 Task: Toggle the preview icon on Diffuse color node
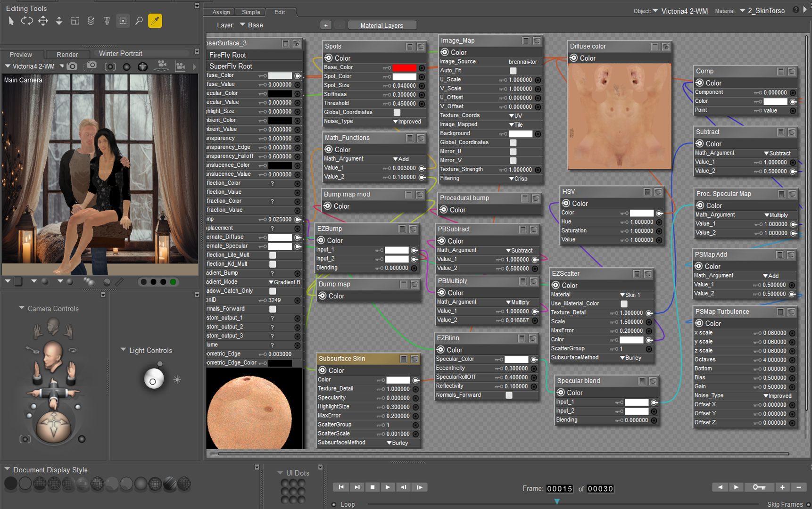point(666,47)
